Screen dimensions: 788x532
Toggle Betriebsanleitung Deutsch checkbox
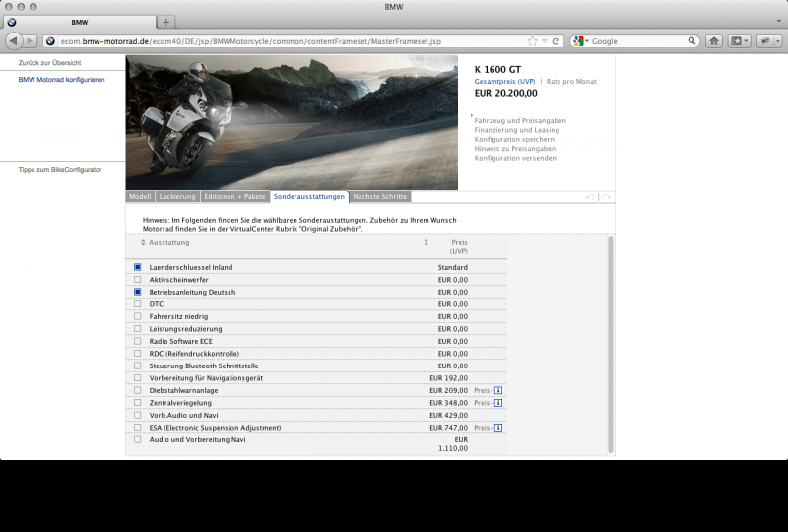138,292
